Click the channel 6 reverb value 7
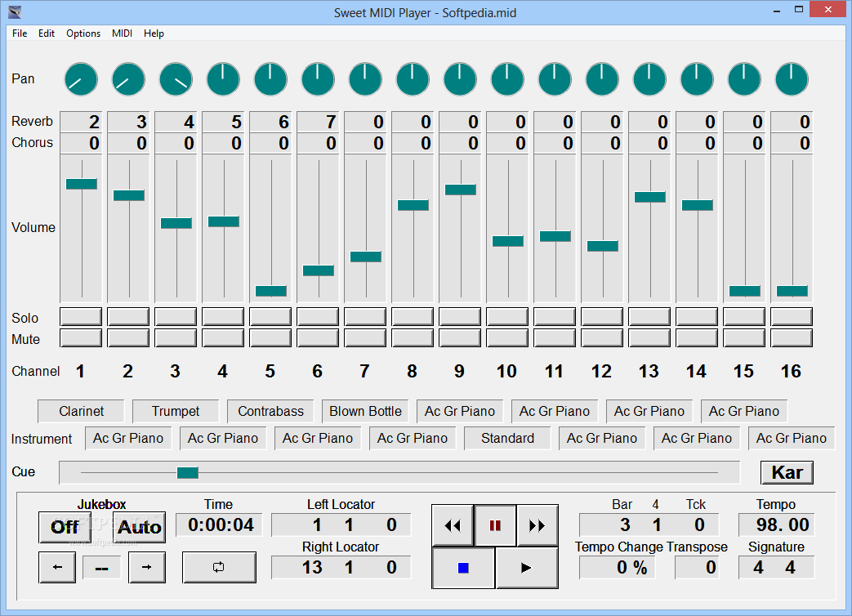This screenshot has height=616, width=852. coord(318,122)
